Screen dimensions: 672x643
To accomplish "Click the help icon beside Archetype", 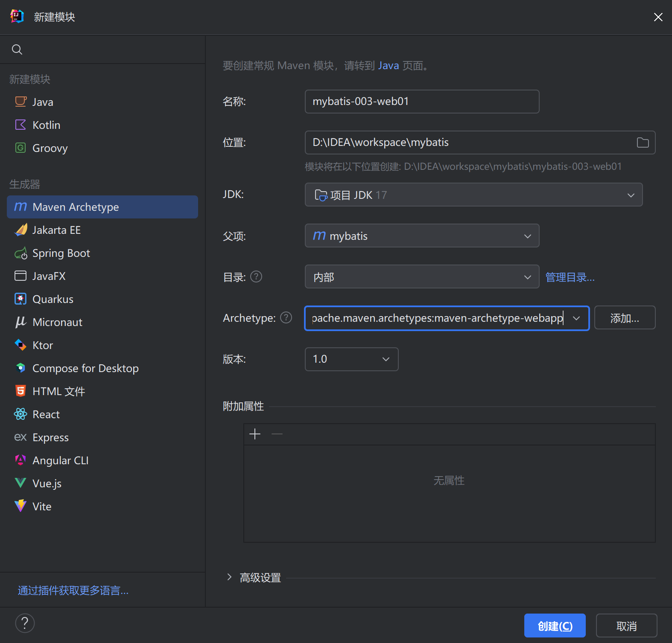I will point(286,318).
